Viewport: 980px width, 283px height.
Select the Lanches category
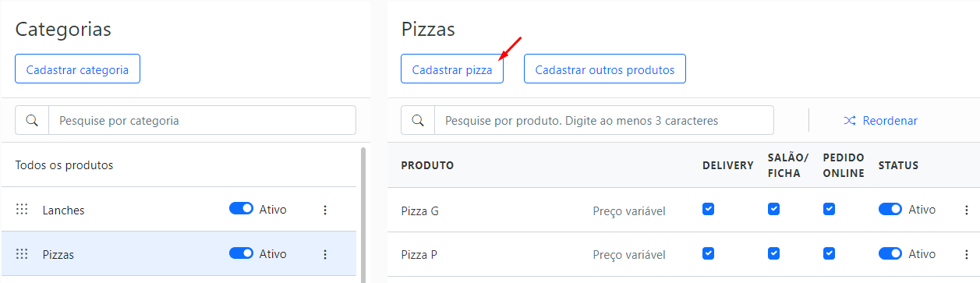pos(179,210)
